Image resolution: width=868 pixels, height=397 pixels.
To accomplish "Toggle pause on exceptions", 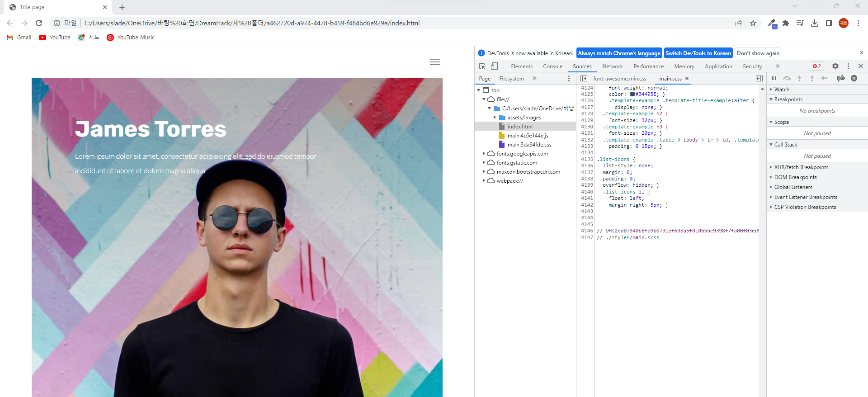I will pos(854,78).
